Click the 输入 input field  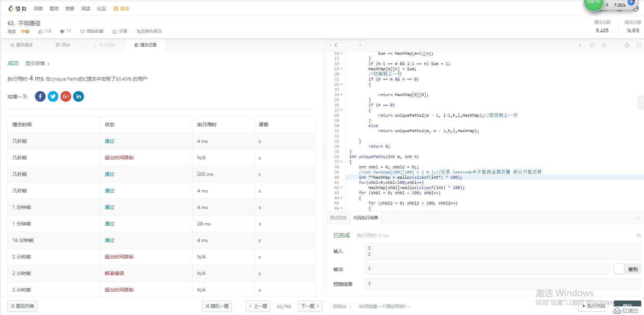[x=502, y=251]
